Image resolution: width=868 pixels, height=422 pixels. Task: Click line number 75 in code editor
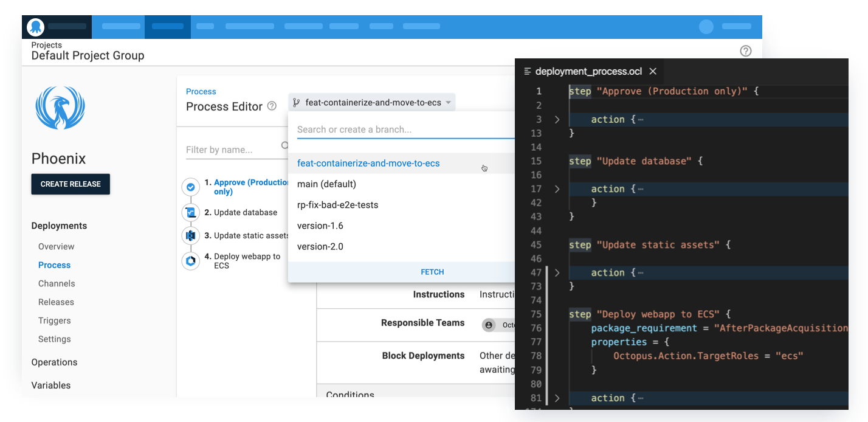pos(535,314)
